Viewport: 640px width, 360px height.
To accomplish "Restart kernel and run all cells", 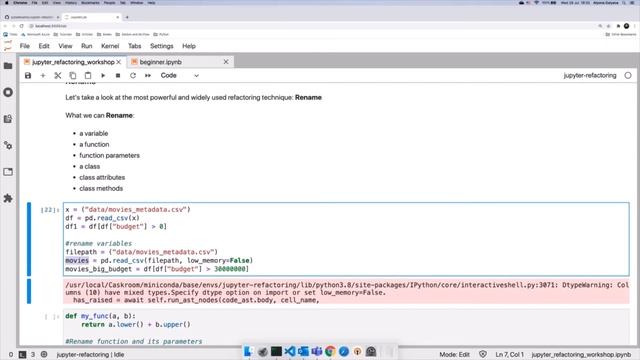I will [x=148, y=76].
